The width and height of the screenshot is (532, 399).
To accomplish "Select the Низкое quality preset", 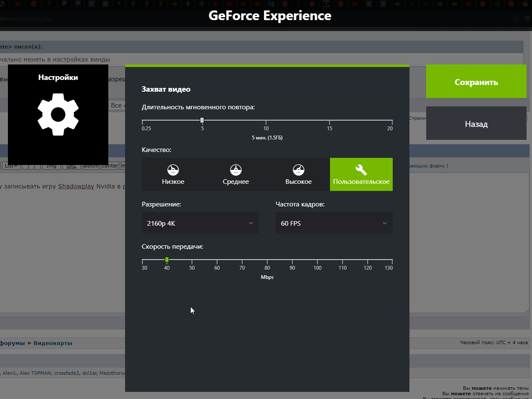I will [x=173, y=174].
